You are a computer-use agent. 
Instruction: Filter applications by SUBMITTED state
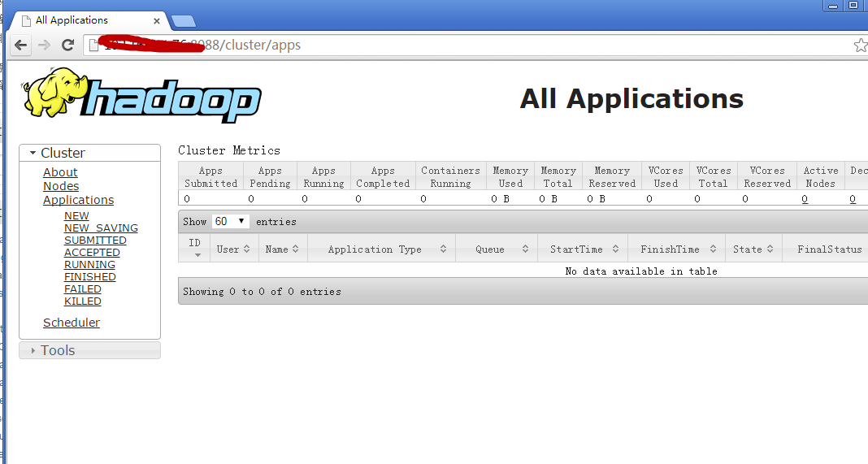[x=95, y=241]
